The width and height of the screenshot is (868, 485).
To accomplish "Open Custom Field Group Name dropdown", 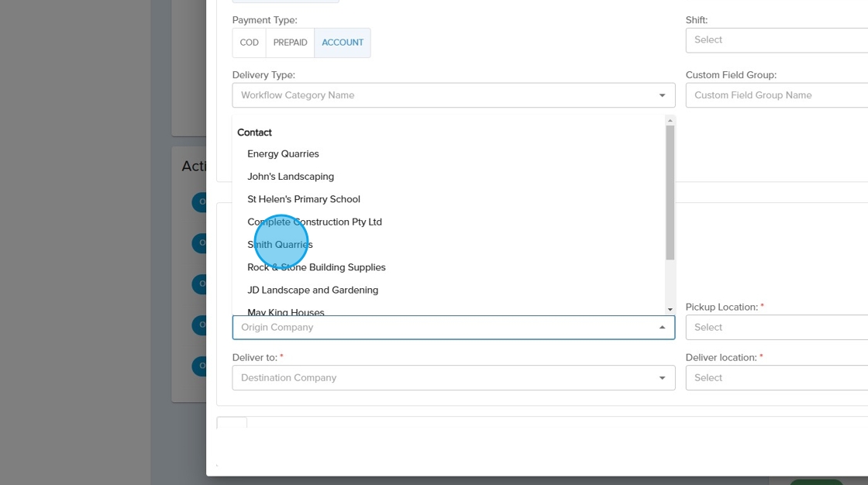I will [775, 95].
